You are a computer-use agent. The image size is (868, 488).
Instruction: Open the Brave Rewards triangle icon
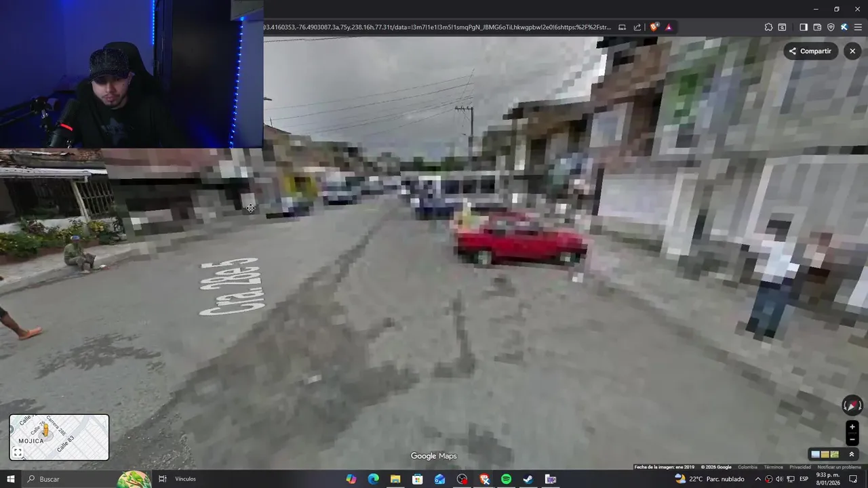coord(669,27)
